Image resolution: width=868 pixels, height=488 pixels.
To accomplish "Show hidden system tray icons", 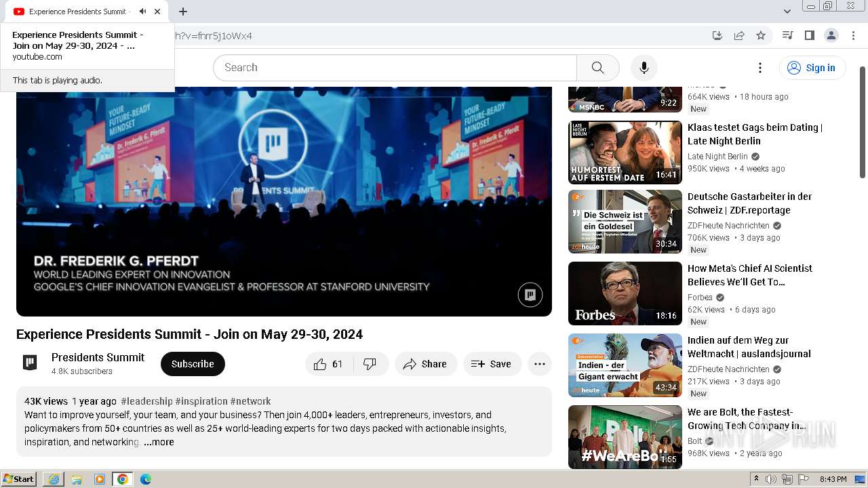I will point(757,479).
